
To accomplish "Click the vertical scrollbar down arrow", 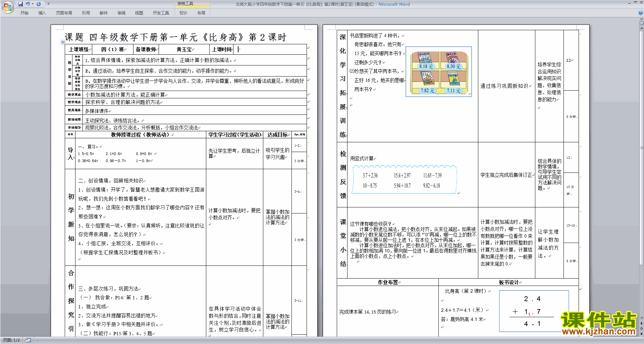I will [642, 318].
